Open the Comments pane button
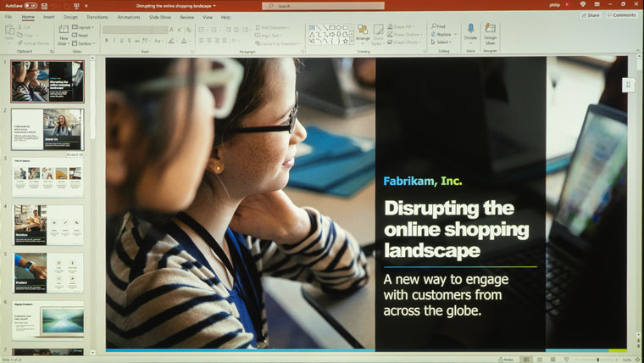This screenshot has height=363, width=644. tap(621, 15)
